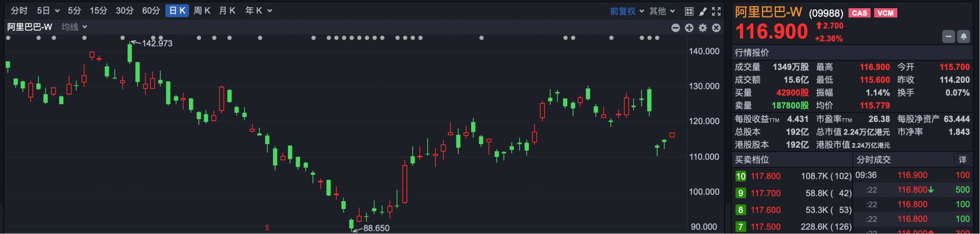Click the 09:36 trade row at 116.900

[x=913, y=175]
